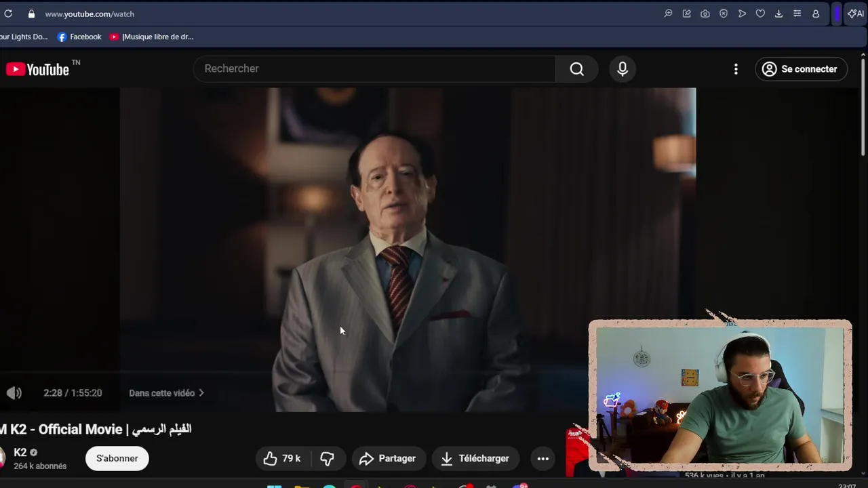Image resolution: width=868 pixels, height=488 pixels.
Task: Open the YouTube three-dot settings menu
Action: click(736, 69)
